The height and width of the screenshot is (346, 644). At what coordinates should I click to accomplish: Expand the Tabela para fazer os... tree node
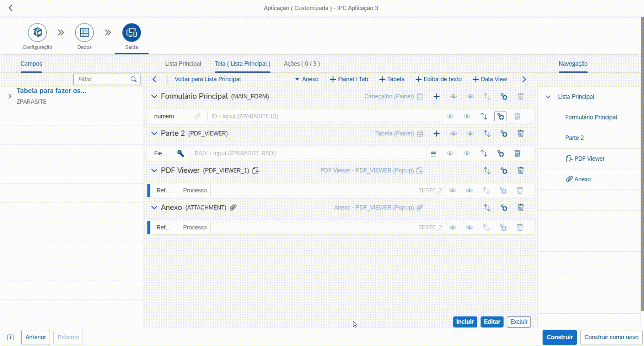[x=10, y=96]
